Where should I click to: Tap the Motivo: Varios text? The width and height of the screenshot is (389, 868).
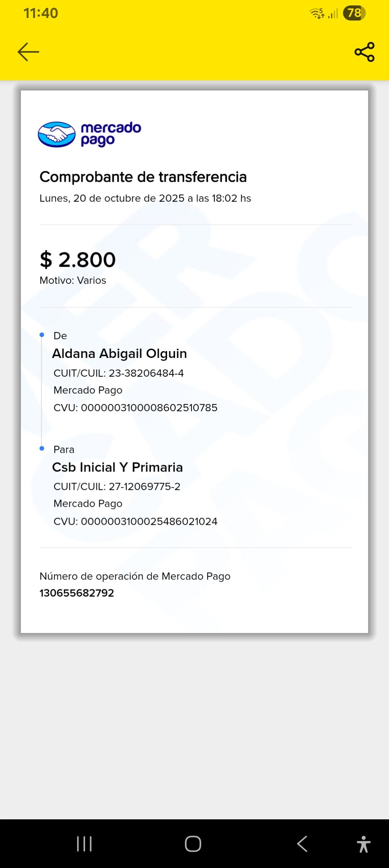click(x=73, y=280)
